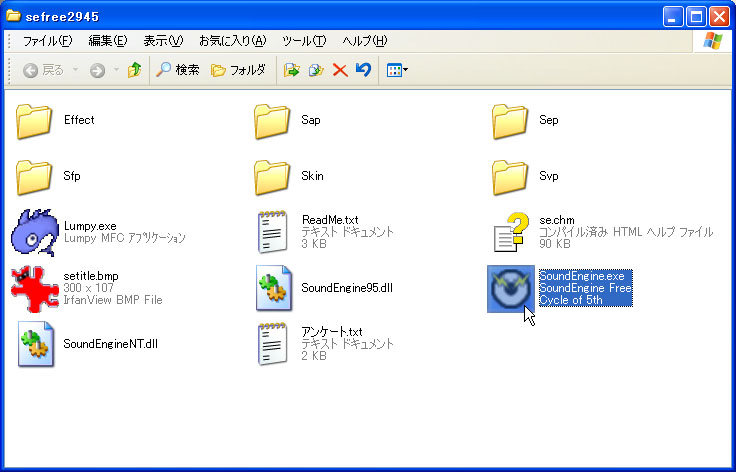This screenshot has height=472, width=736.
Task: Click the Sfp folder name
Action: coord(72,176)
